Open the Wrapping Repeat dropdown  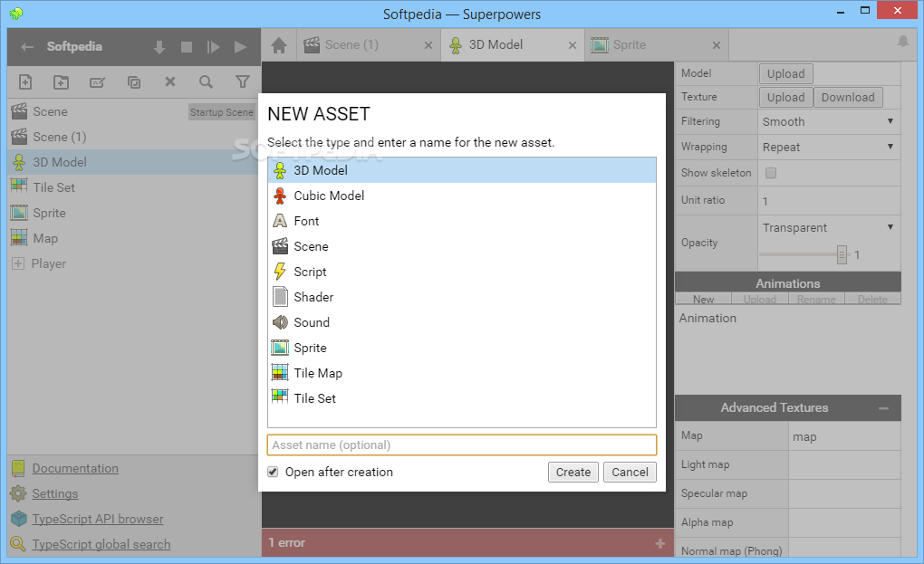pos(829,148)
